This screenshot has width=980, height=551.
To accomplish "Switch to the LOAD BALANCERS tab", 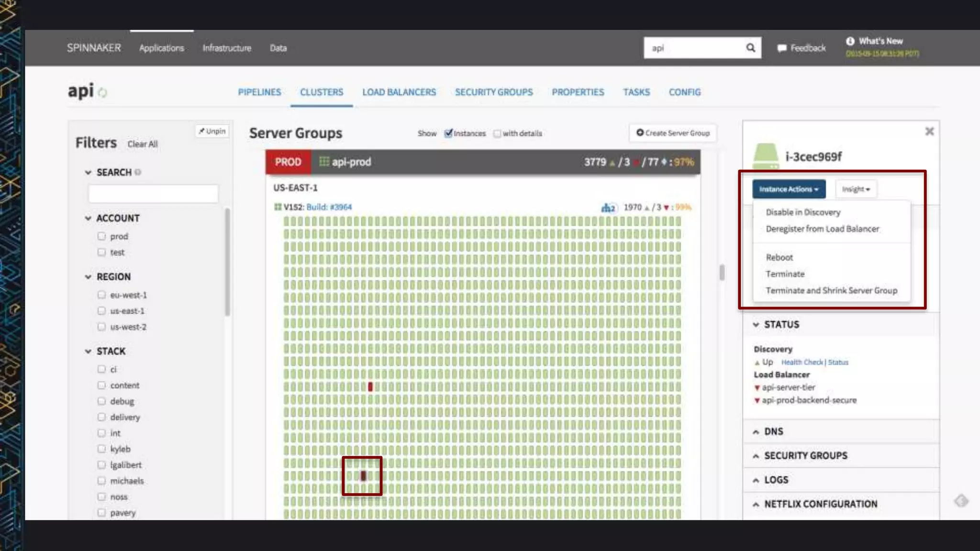I will pyautogui.click(x=399, y=92).
